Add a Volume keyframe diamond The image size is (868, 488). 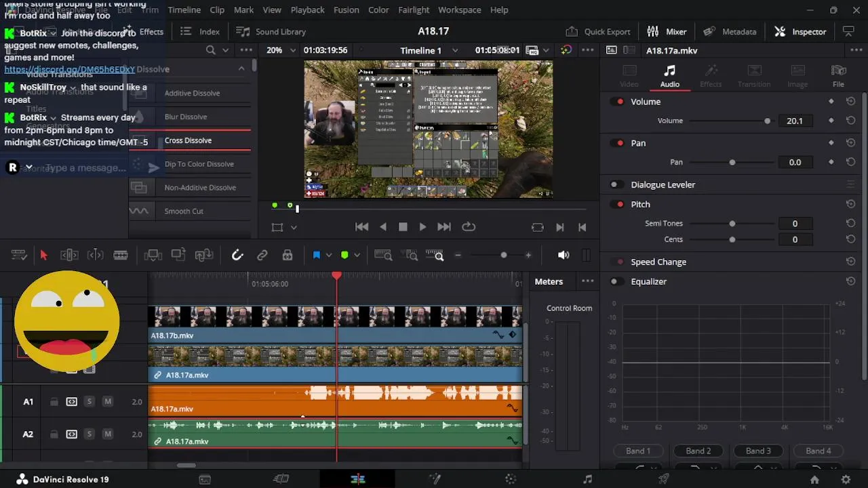[x=831, y=121]
